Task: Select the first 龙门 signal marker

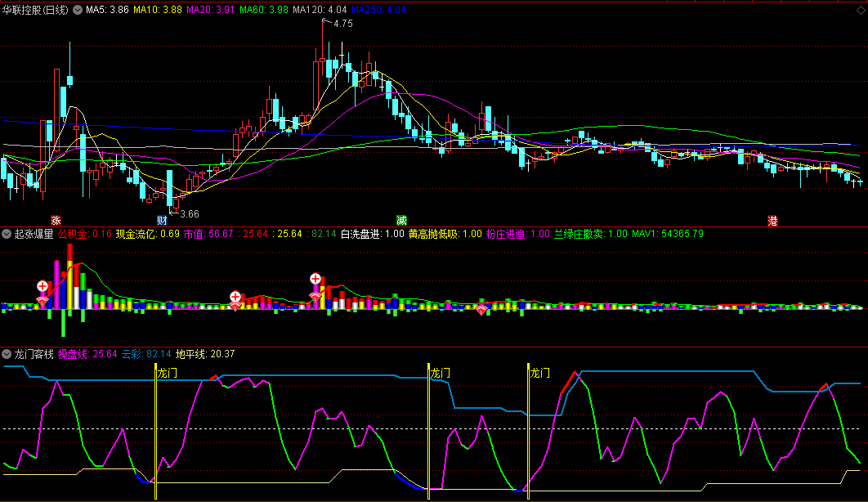Action: tap(168, 373)
